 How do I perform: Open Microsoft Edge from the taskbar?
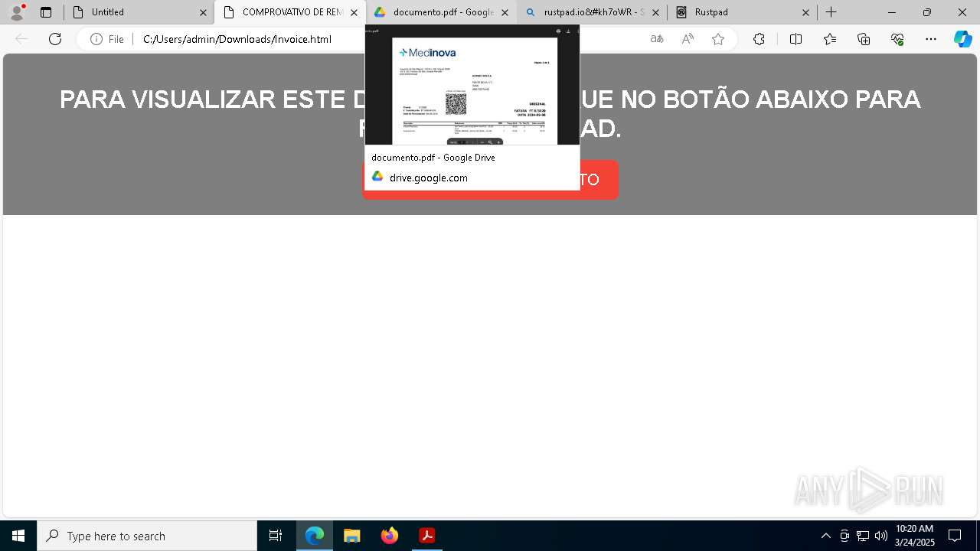point(315,536)
